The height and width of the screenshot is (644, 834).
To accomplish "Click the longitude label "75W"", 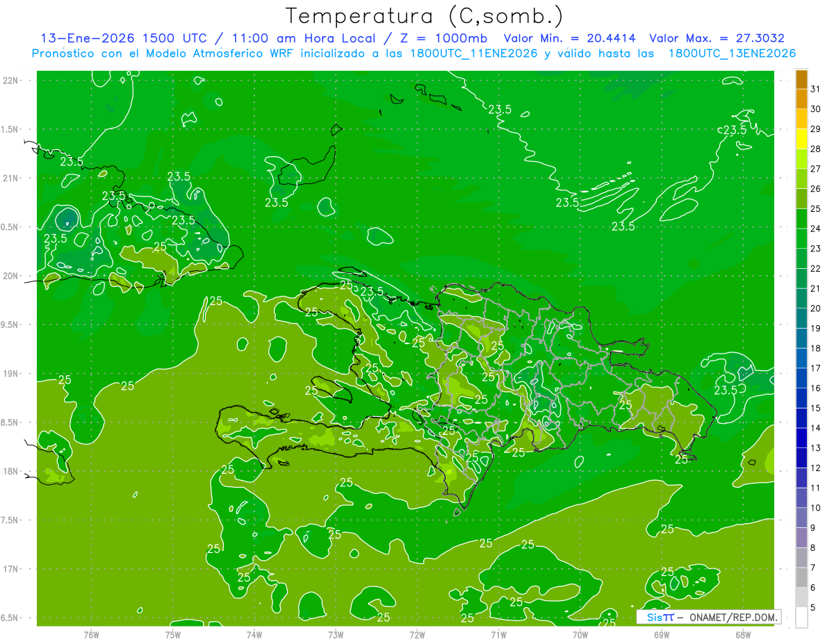I will (173, 634).
